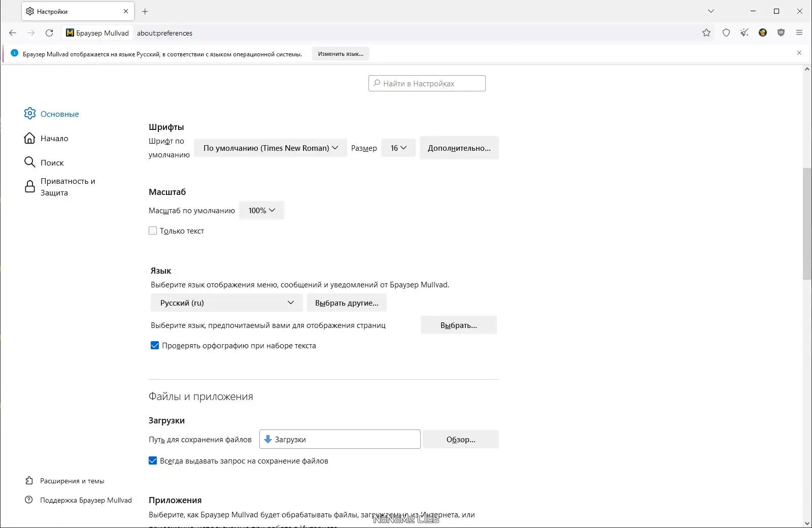
Task: Open Расширения и темы
Action: point(65,481)
